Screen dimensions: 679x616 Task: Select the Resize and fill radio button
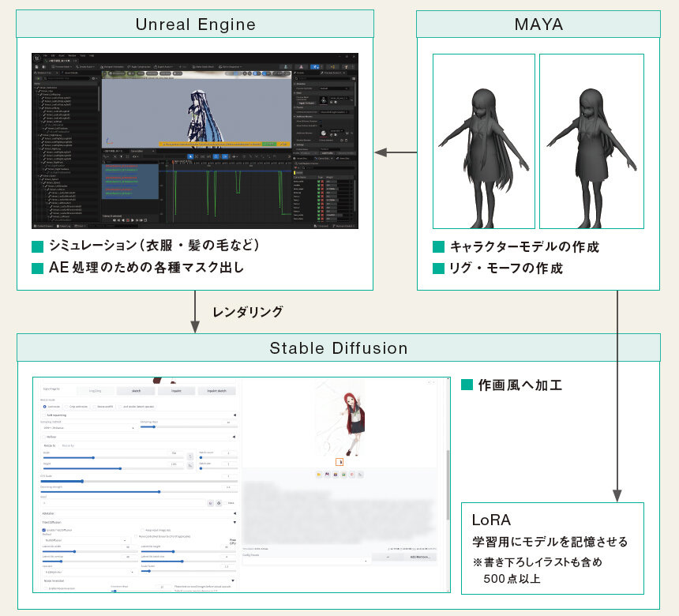[94, 407]
